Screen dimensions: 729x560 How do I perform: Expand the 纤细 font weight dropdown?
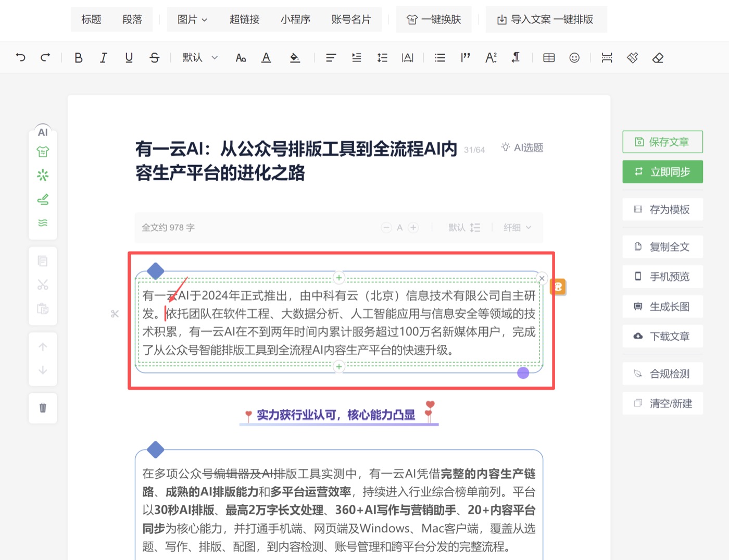517,227
